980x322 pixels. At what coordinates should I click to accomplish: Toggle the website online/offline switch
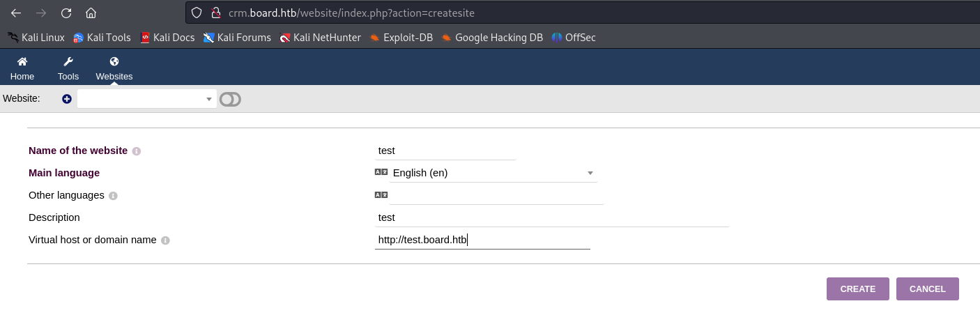230,100
